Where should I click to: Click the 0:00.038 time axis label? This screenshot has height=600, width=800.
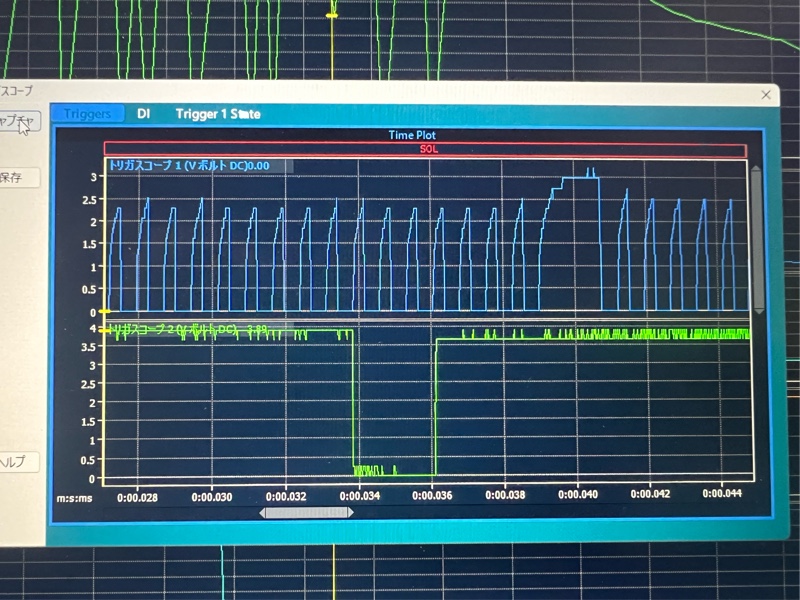[505, 495]
